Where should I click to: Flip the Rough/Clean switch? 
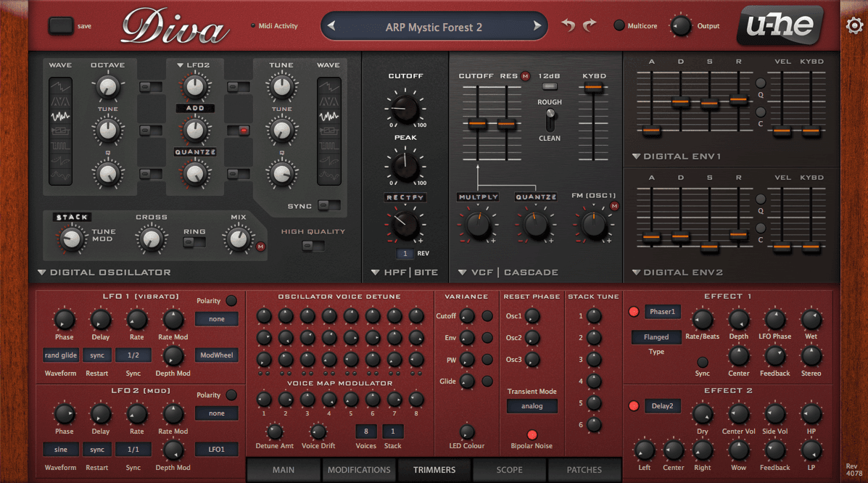click(550, 120)
